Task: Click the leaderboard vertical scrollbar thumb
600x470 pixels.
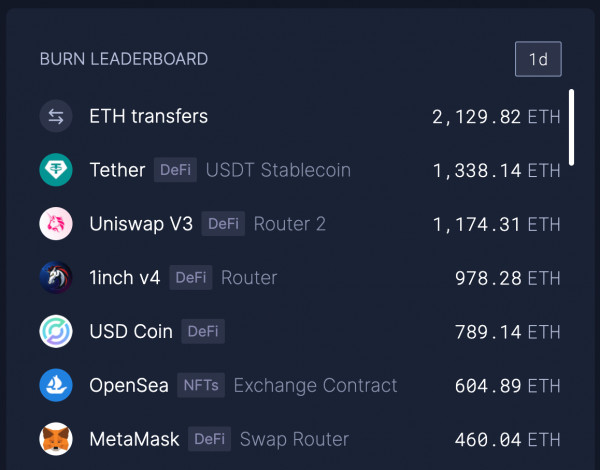Action: (572, 127)
